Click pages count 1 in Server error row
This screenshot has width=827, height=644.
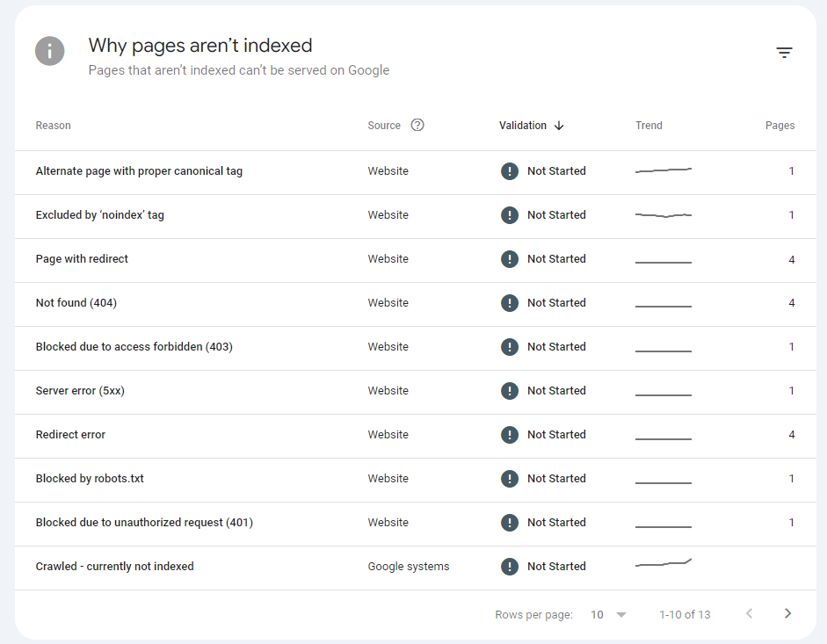(x=792, y=391)
